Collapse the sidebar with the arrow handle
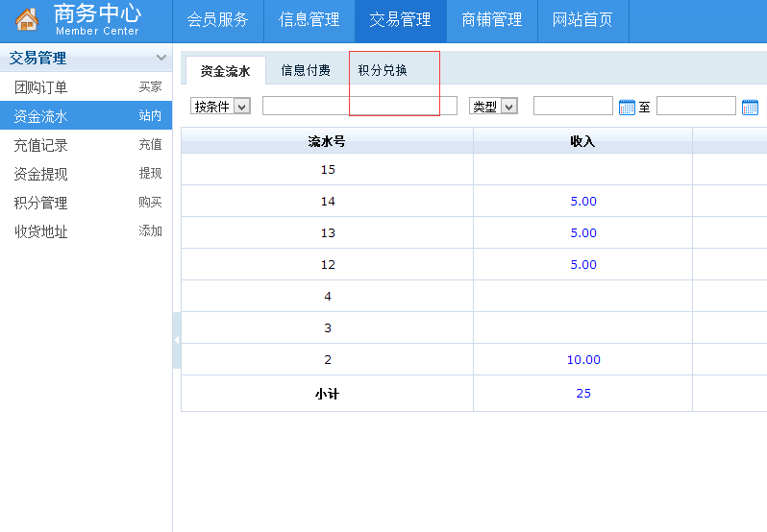The height and width of the screenshot is (532, 767). 177,341
